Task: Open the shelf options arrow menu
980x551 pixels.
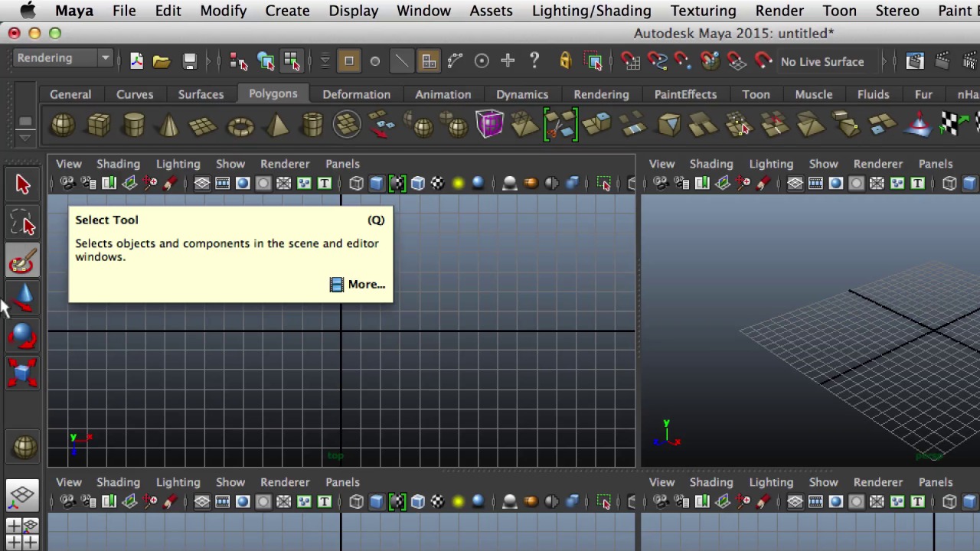Action: [x=25, y=137]
